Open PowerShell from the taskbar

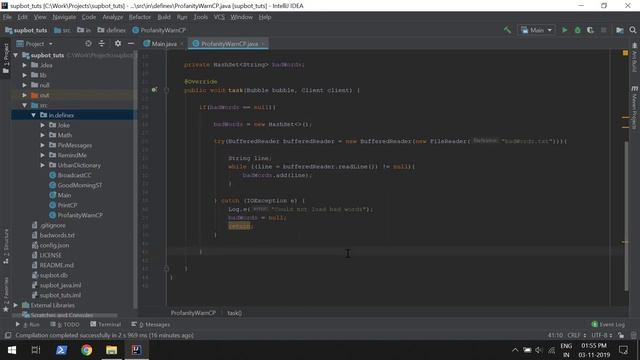[x=61, y=350]
